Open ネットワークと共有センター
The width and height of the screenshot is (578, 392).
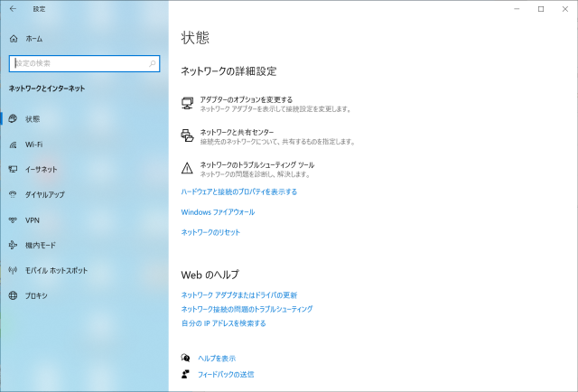pos(237,132)
